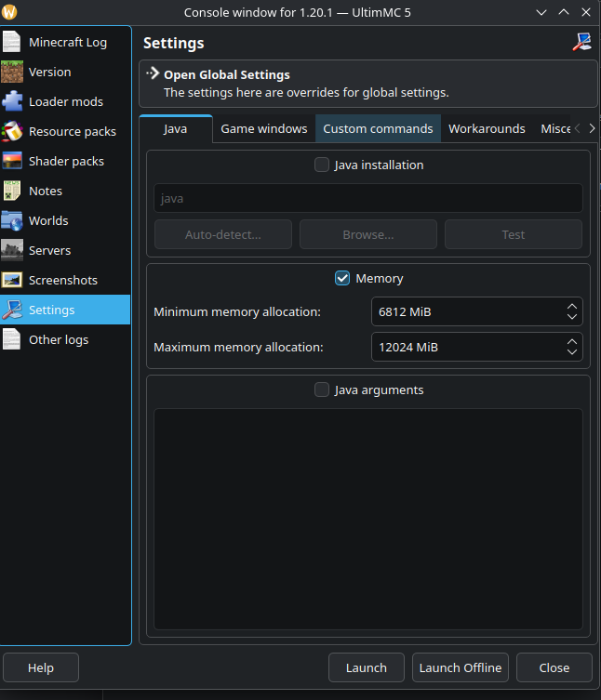Enable the Java arguments checkbox

(322, 390)
